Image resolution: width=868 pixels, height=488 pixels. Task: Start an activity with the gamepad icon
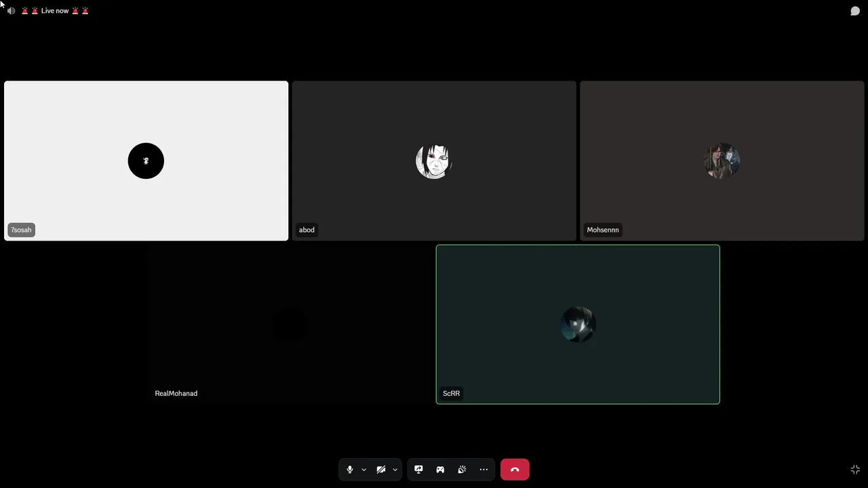click(x=440, y=470)
